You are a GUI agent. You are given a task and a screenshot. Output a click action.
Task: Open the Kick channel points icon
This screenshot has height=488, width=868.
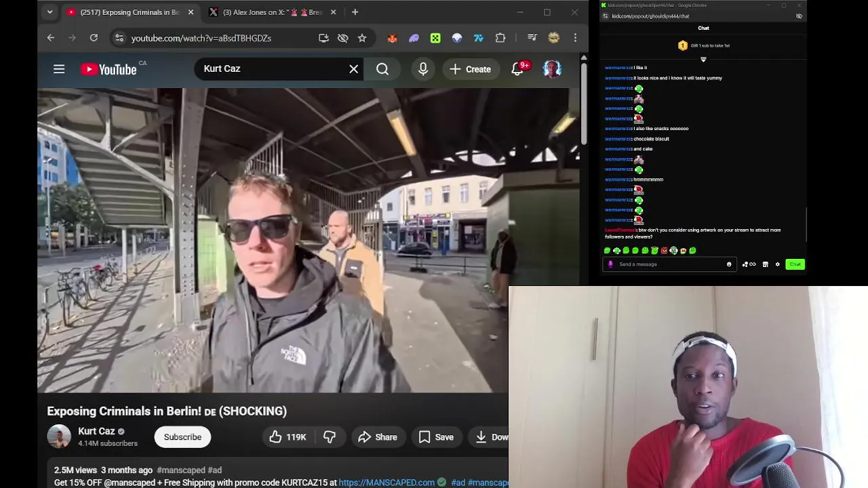click(x=749, y=264)
